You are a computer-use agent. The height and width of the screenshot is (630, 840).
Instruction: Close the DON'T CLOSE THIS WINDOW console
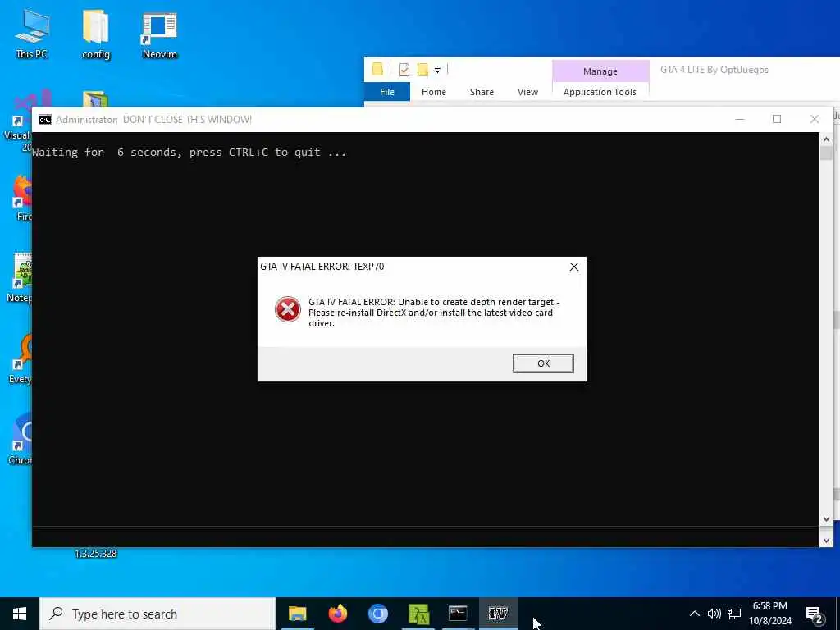pyautogui.click(x=815, y=119)
